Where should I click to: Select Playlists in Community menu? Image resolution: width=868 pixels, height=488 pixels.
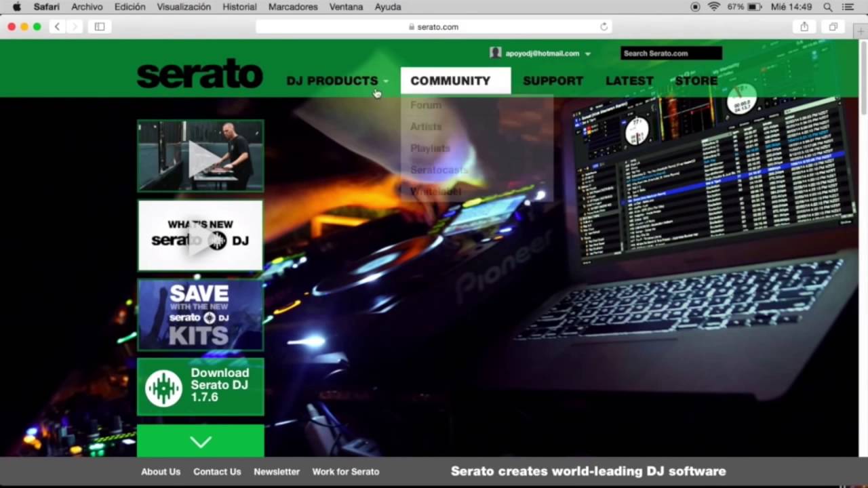click(x=430, y=148)
